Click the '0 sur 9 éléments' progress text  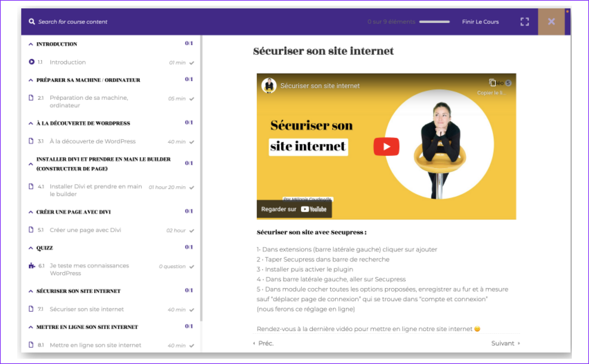[391, 22]
